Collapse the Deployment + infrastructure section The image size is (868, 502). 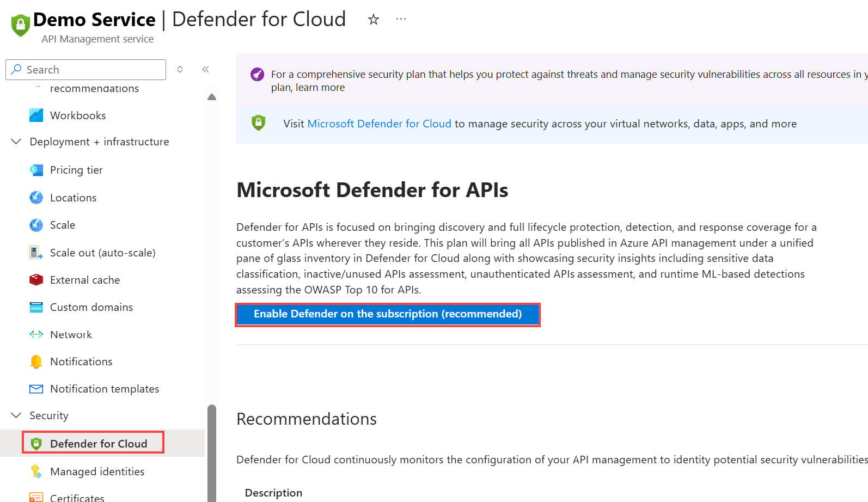point(16,142)
